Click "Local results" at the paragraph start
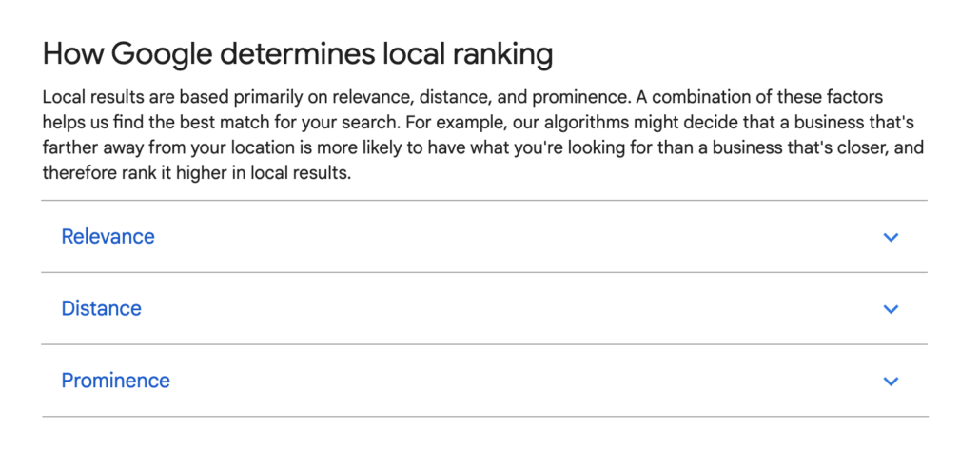 pos(89,98)
